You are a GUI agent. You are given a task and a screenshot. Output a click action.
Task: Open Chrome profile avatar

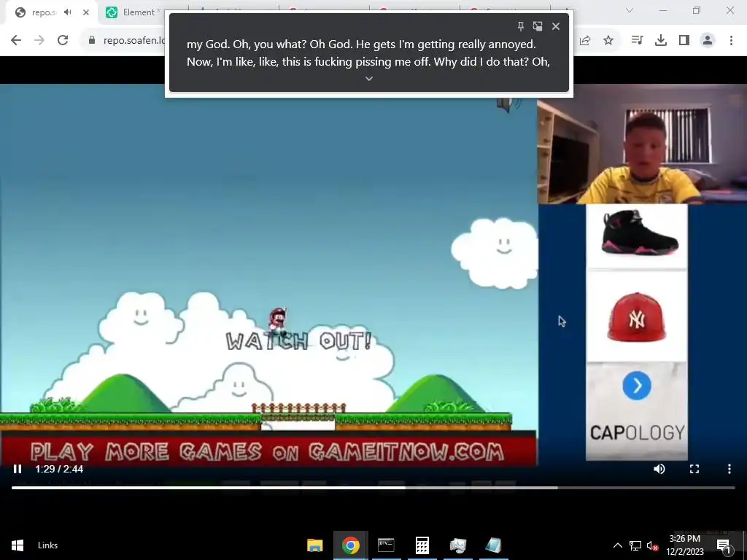pyautogui.click(x=708, y=41)
